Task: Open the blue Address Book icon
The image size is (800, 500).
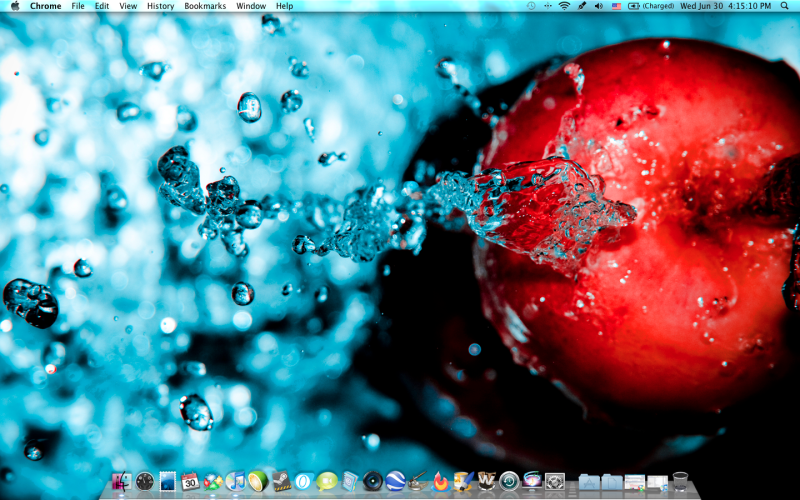Action: coord(349,481)
